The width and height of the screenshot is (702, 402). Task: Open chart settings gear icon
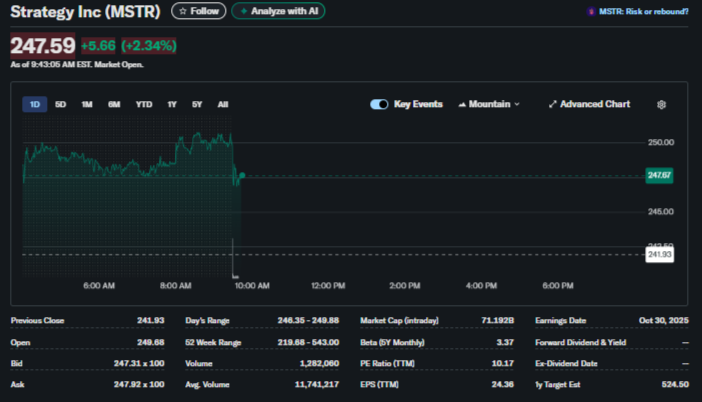[661, 104]
